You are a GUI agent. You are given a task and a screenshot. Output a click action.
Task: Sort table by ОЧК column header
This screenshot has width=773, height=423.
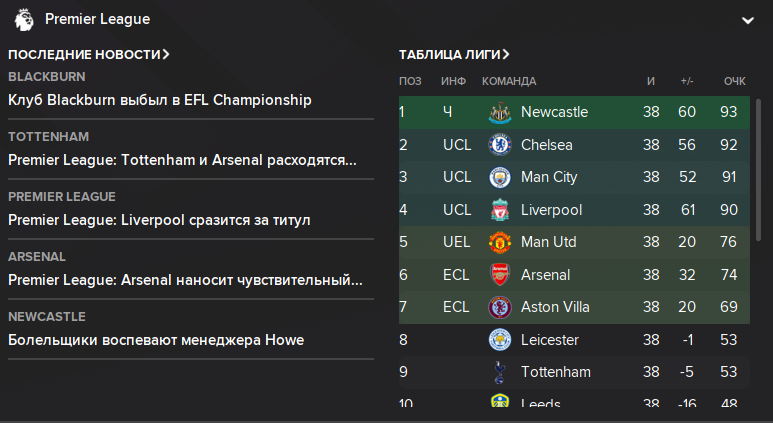pos(735,81)
